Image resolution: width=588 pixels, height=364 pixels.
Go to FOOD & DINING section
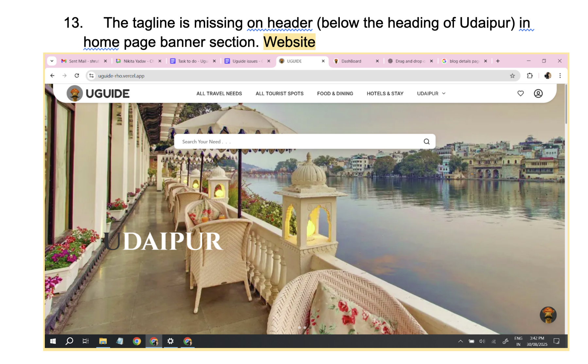(335, 93)
